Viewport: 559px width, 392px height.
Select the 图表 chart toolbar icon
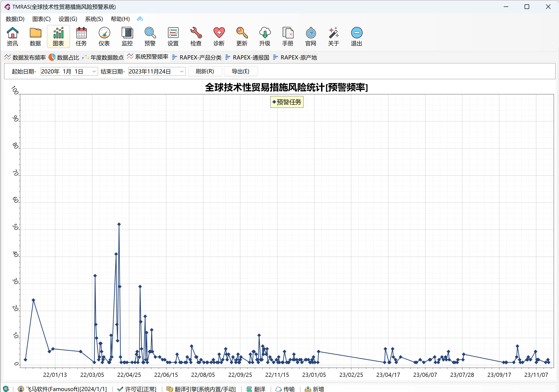pyautogui.click(x=59, y=36)
